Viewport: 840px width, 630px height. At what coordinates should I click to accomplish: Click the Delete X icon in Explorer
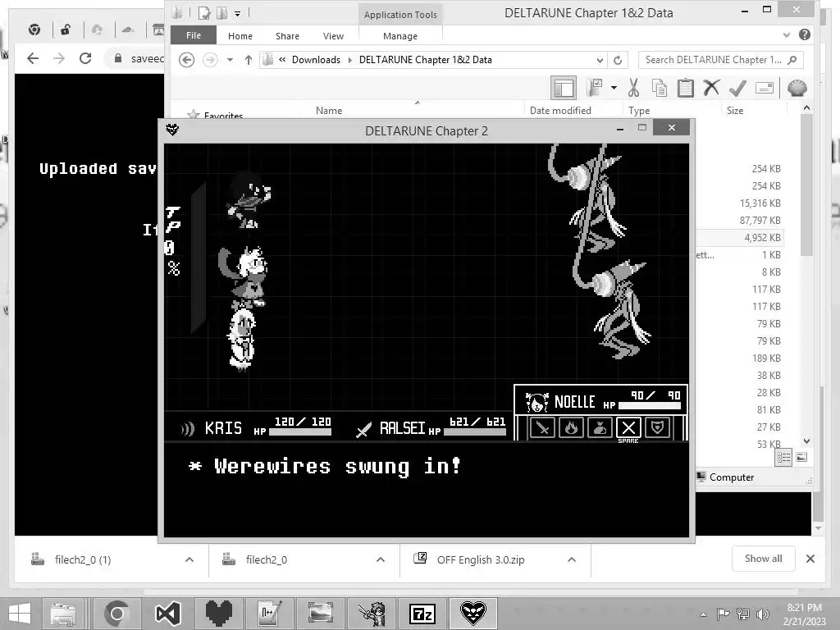point(711,88)
